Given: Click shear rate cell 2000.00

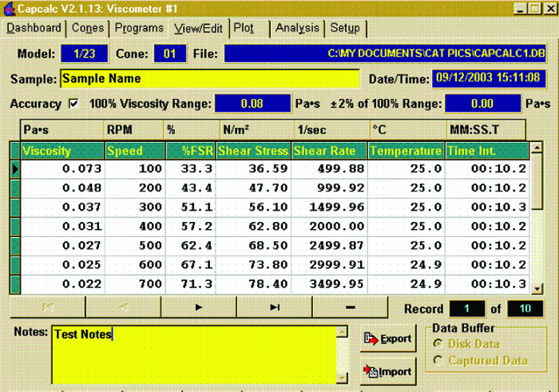Looking at the screenshot, I should click(329, 227).
